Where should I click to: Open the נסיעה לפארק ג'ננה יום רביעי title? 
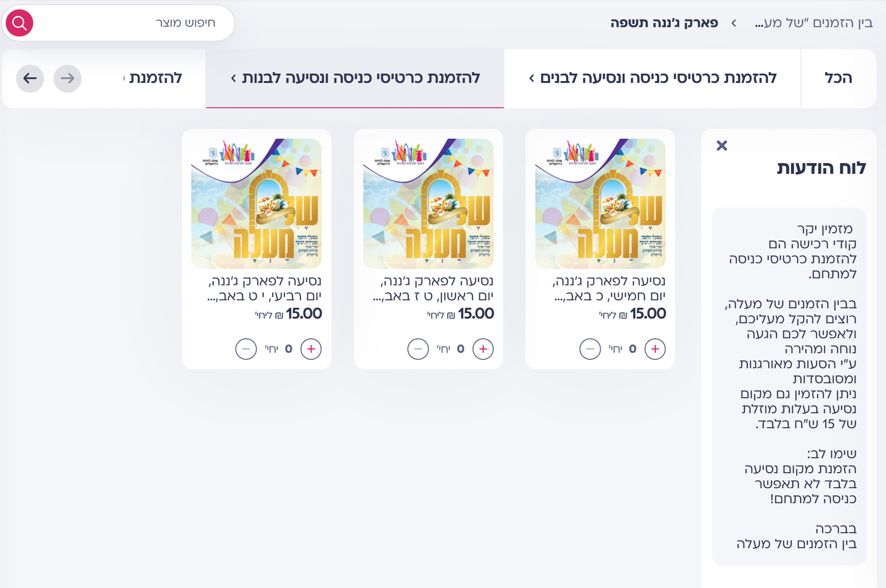click(x=264, y=288)
